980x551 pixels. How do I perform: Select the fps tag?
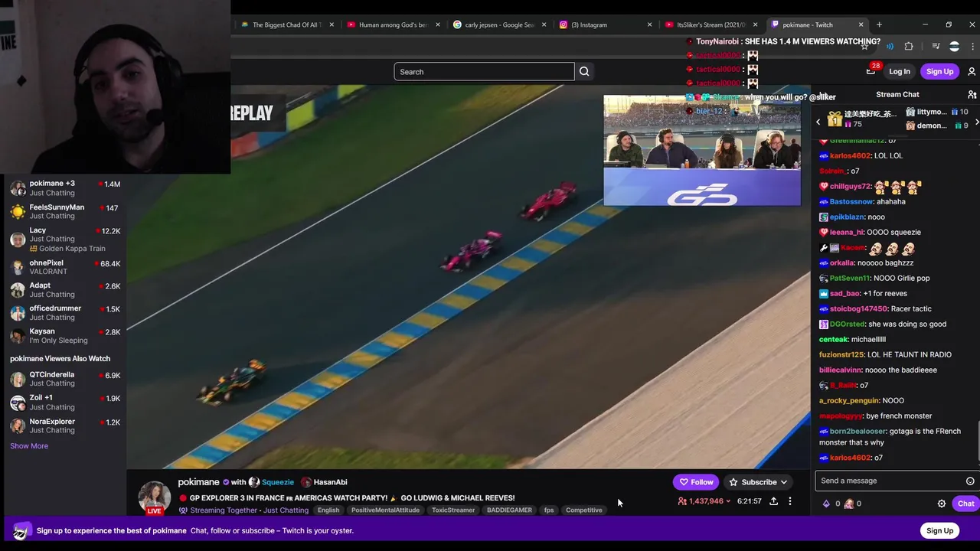point(548,510)
